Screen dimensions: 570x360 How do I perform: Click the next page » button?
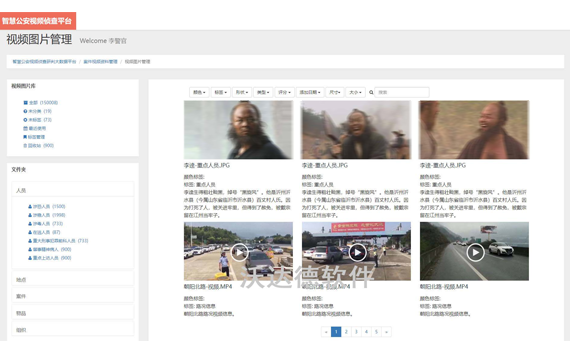tap(386, 332)
